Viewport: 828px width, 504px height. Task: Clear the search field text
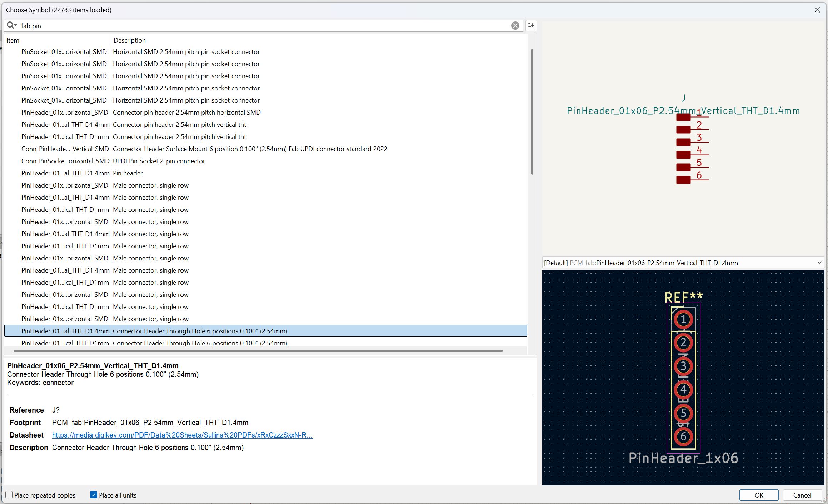pos(515,26)
